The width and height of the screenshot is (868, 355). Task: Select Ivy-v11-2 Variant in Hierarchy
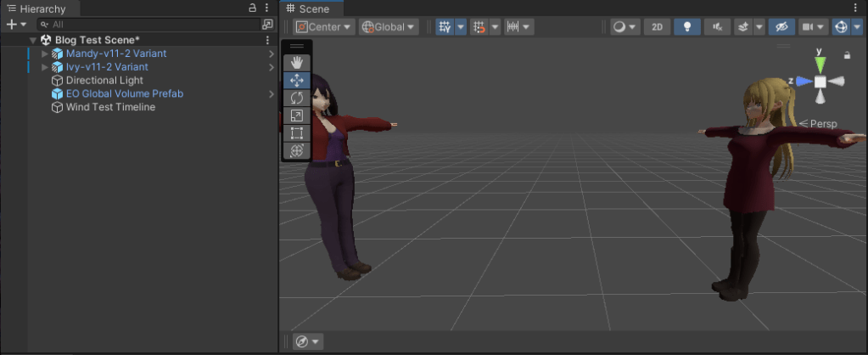(x=107, y=67)
